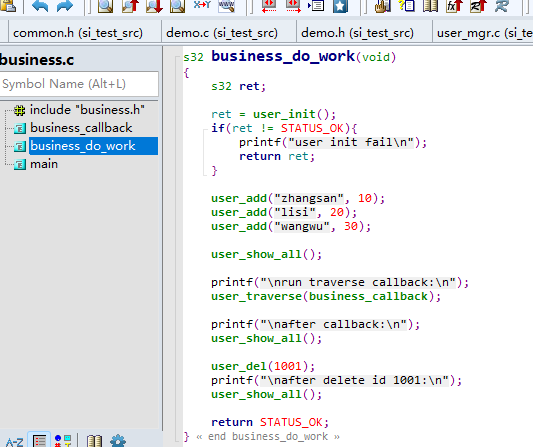Select the include "business.h" symbol entry

click(x=87, y=110)
